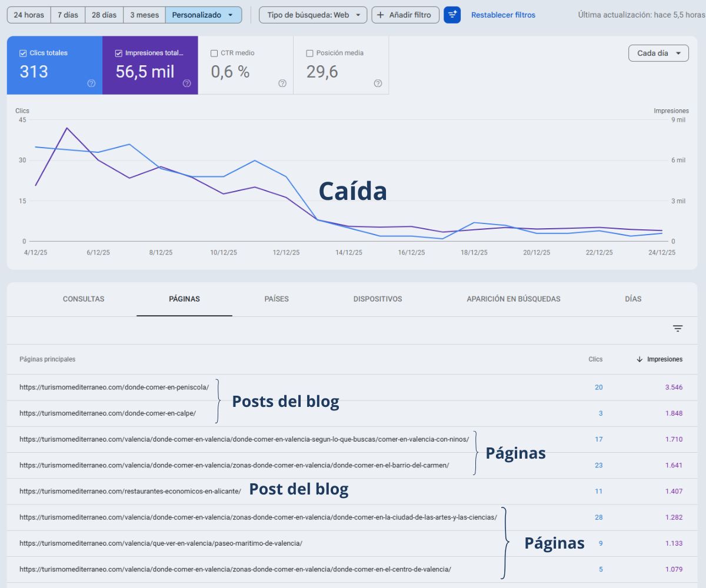Enable the Posición media checkbox
This screenshot has width=706, height=588.
(x=309, y=53)
